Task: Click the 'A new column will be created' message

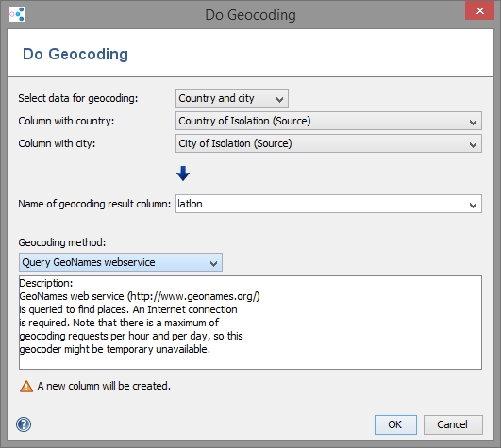Action: [x=104, y=386]
